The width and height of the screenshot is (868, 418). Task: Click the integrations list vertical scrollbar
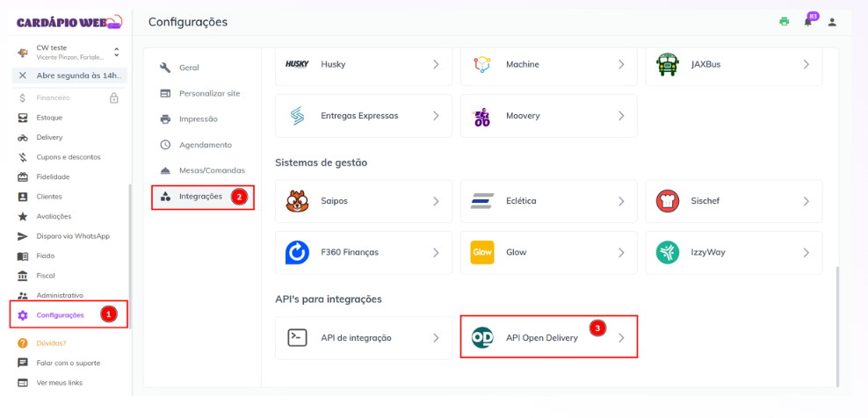click(x=837, y=326)
